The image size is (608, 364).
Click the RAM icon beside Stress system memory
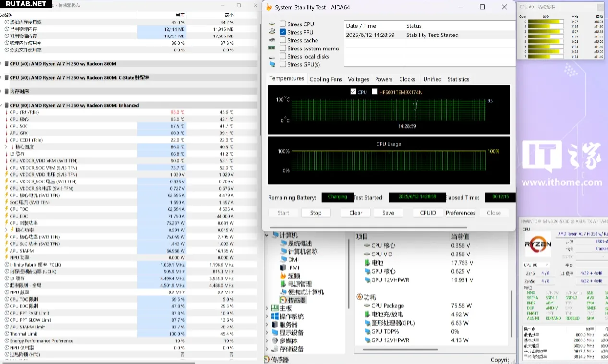point(272,49)
